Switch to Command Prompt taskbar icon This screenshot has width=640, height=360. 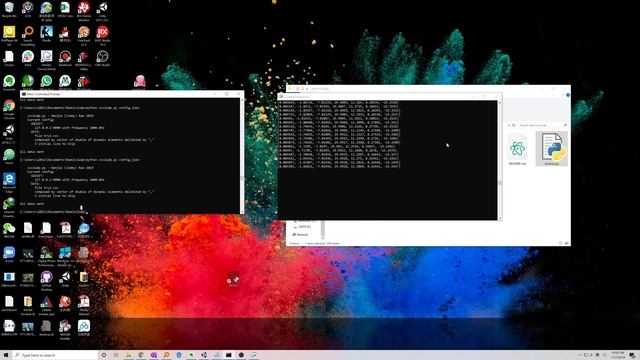[229, 355]
